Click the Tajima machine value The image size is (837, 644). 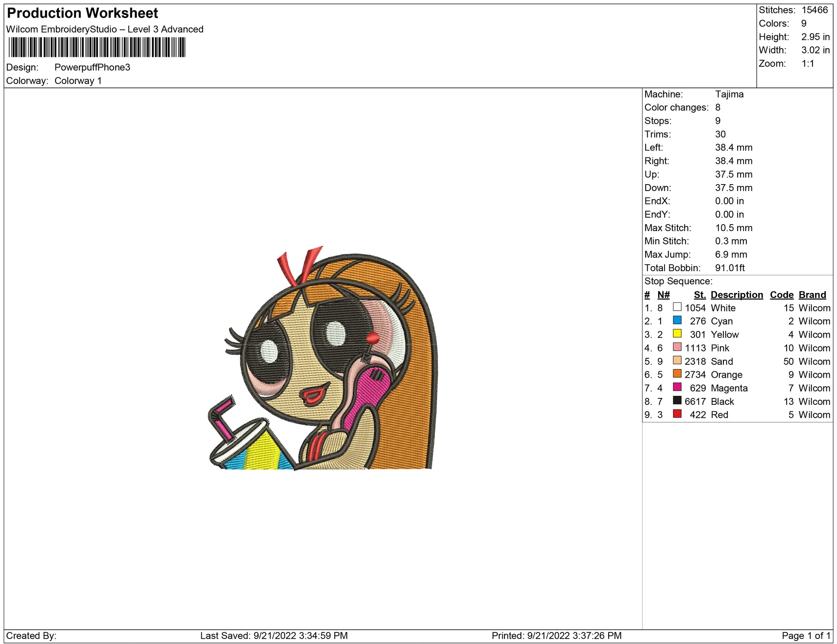point(729,94)
